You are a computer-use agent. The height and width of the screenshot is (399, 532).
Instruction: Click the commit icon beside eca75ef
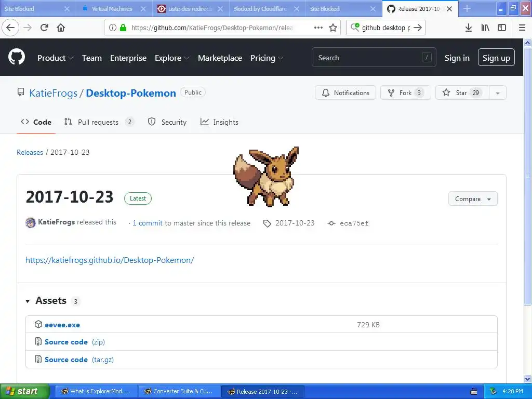[x=331, y=223]
